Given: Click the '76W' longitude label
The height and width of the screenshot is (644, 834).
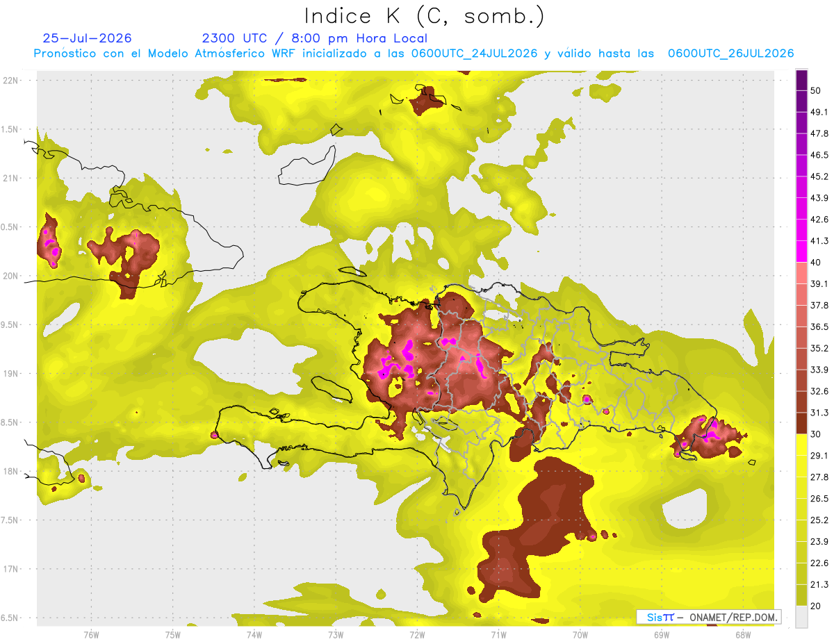Looking at the screenshot, I should (91, 634).
